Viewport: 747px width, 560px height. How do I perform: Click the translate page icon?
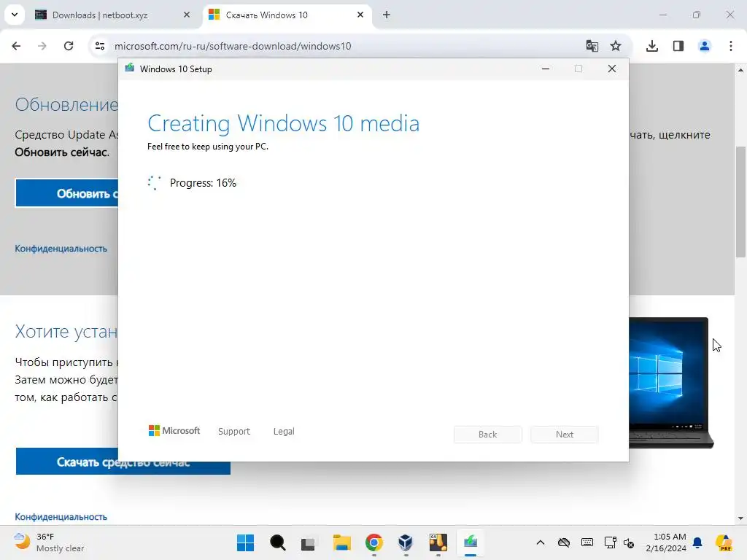coord(592,46)
